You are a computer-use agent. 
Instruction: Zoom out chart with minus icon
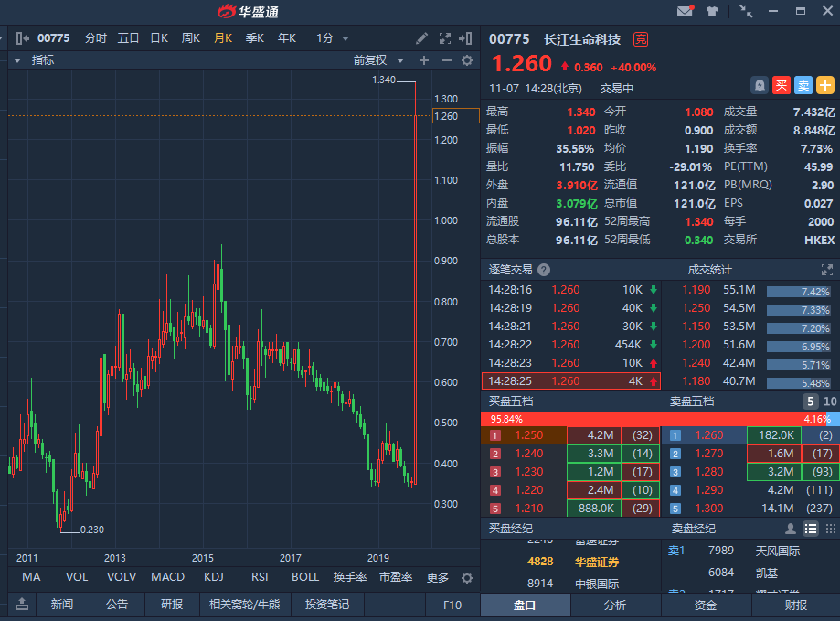(446, 60)
